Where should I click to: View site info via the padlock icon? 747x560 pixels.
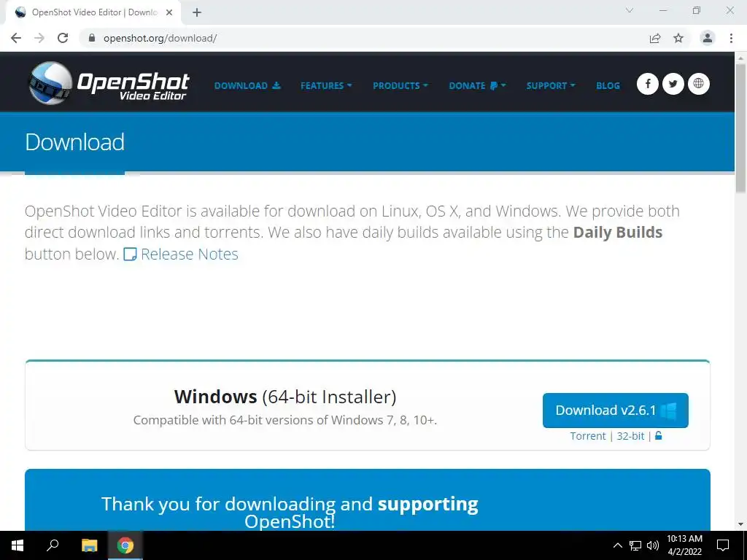click(x=92, y=38)
